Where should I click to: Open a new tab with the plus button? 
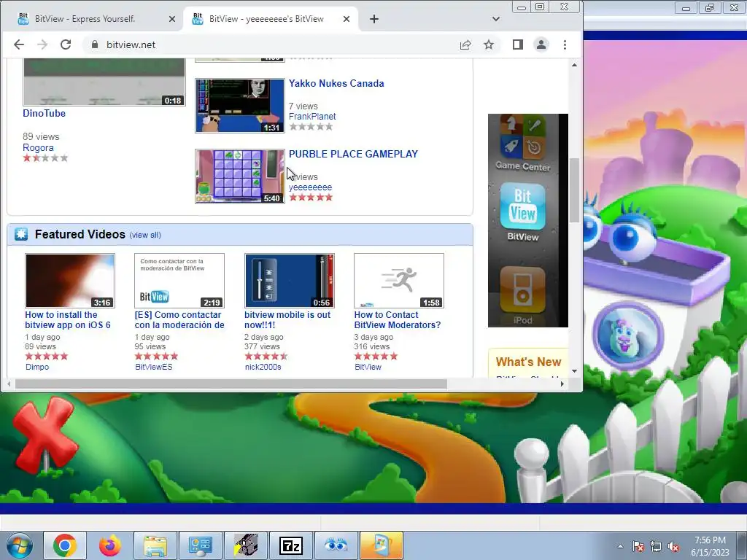click(374, 19)
